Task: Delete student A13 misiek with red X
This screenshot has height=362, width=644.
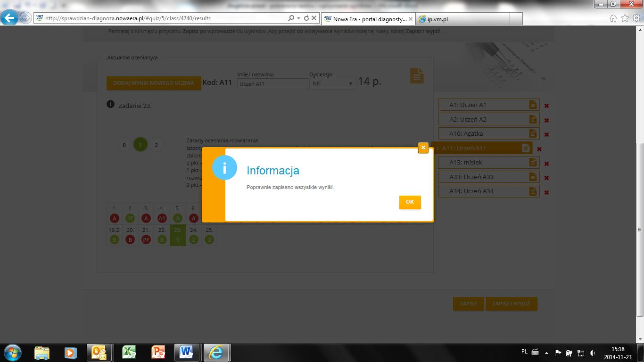Action: pos(546,164)
